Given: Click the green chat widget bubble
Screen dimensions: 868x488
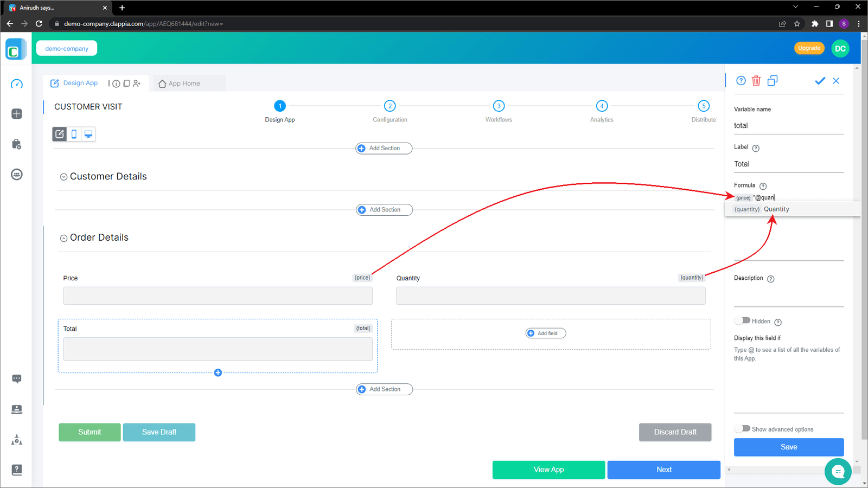Looking at the screenshot, I should pos(838,471).
